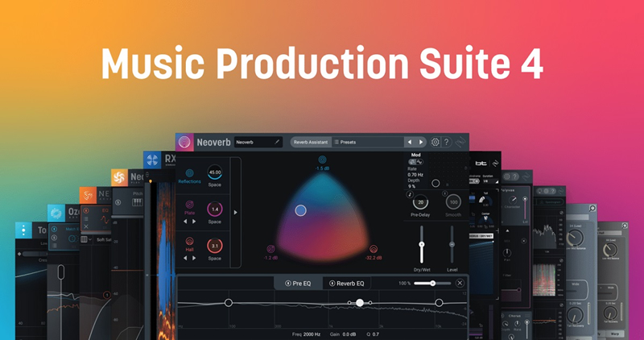Select the high EQ node
Viewport: 644px width, 340px height.
coord(439,303)
